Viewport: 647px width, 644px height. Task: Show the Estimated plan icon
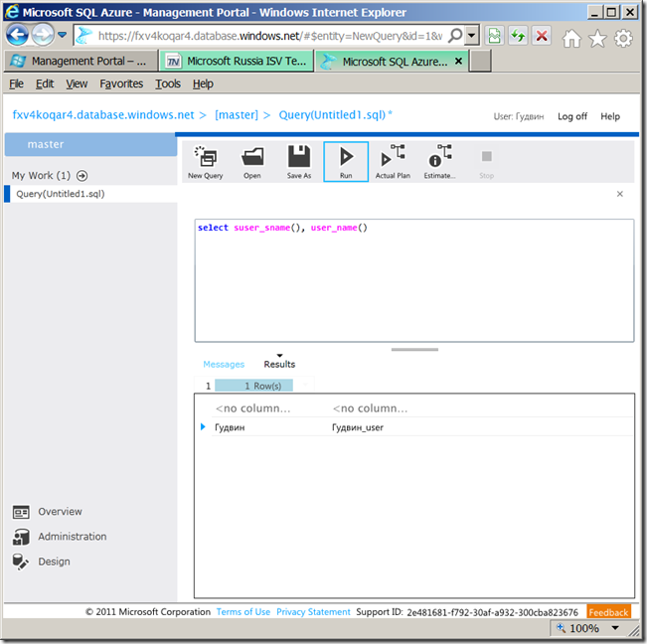tap(439, 162)
